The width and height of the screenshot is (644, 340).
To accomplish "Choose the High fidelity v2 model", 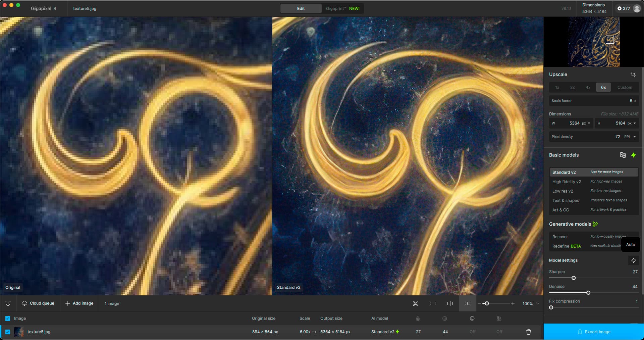I will [x=567, y=182].
